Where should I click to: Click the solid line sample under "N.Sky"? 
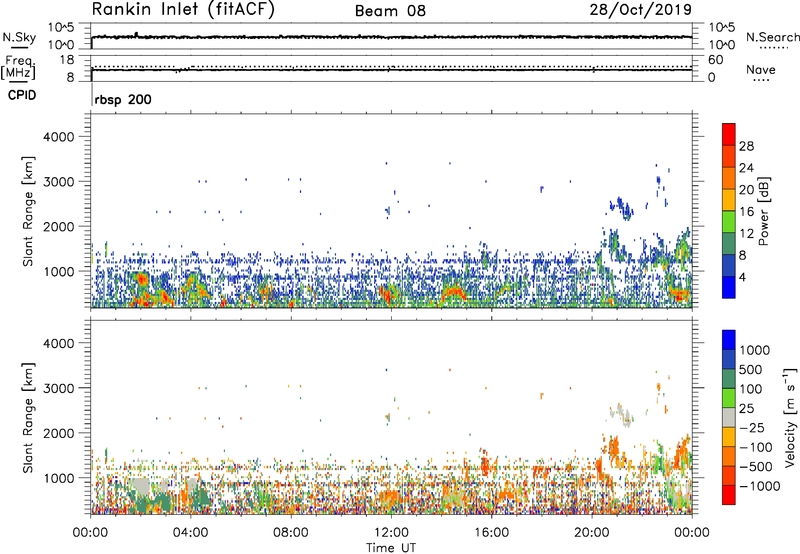(x=19, y=47)
